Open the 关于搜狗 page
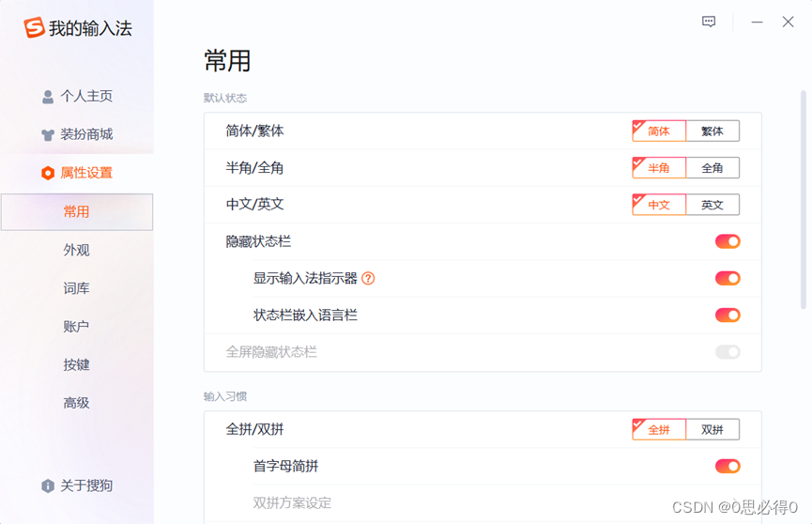The width and height of the screenshot is (812, 524). (x=77, y=485)
